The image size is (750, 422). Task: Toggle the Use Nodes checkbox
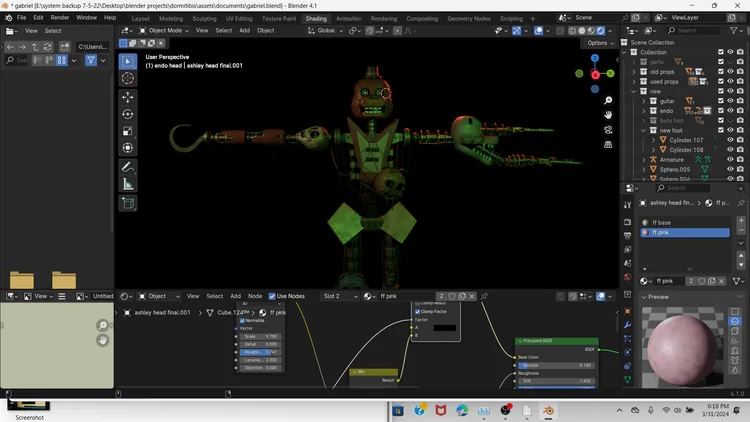(x=272, y=296)
